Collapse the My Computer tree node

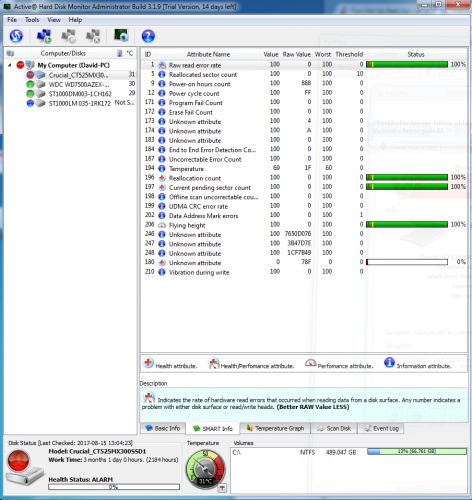[x=10, y=65]
